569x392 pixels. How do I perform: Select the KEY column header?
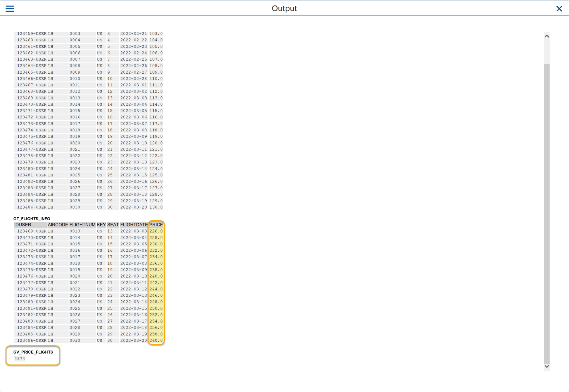(x=101, y=224)
